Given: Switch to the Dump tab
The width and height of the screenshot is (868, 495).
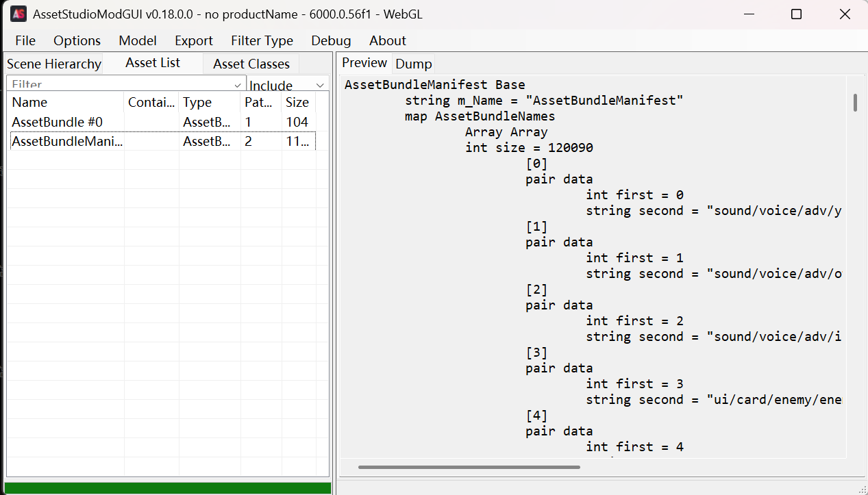Looking at the screenshot, I should click(x=414, y=64).
